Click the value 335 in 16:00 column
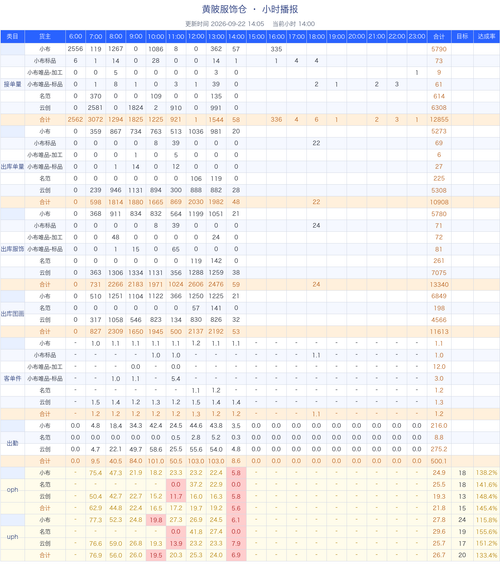The width and height of the screenshot is (500, 568). (276, 49)
